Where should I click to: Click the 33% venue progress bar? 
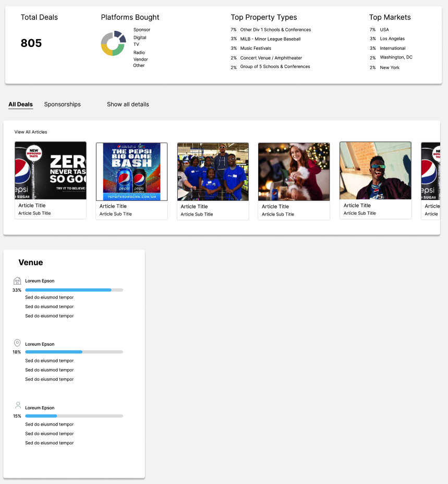pos(74,290)
